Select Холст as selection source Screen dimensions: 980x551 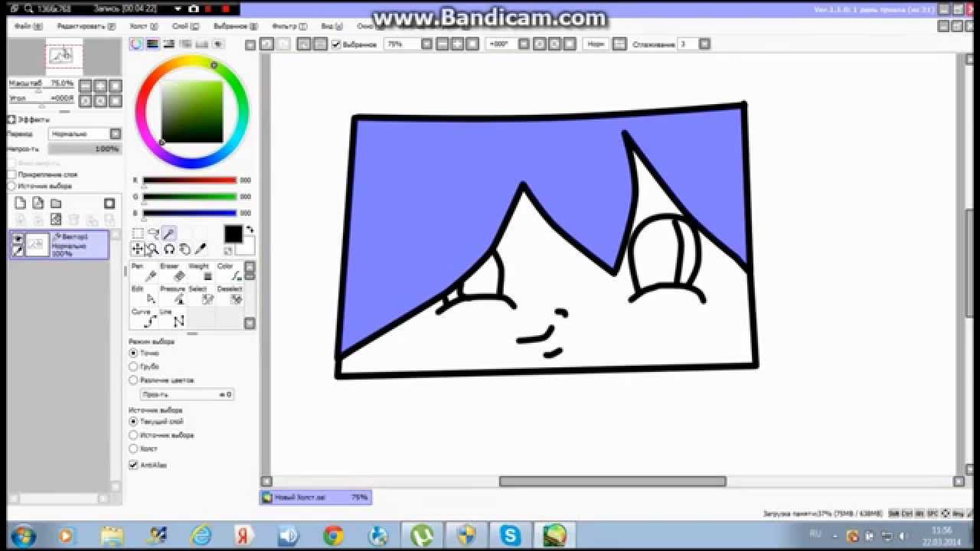click(x=133, y=448)
